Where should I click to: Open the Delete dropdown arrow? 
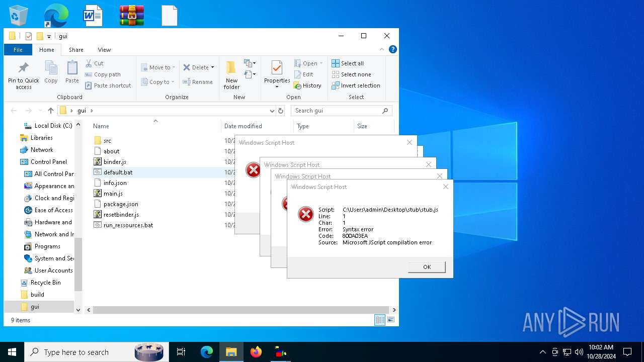(212, 67)
